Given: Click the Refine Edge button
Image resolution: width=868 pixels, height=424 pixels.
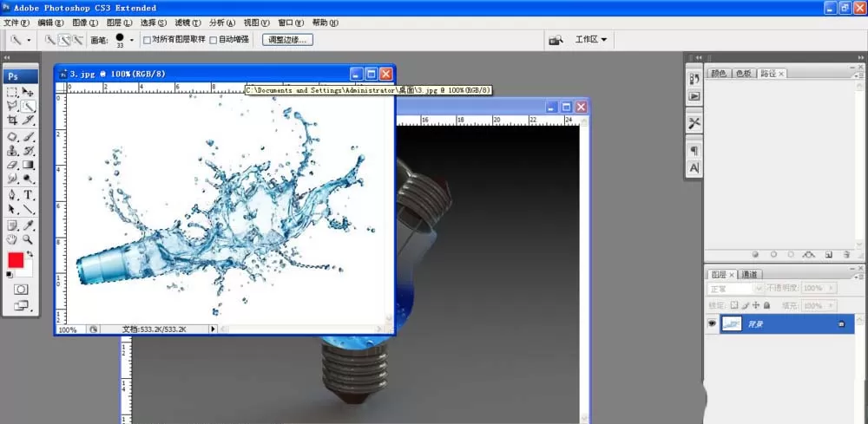Looking at the screenshot, I should 287,40.
